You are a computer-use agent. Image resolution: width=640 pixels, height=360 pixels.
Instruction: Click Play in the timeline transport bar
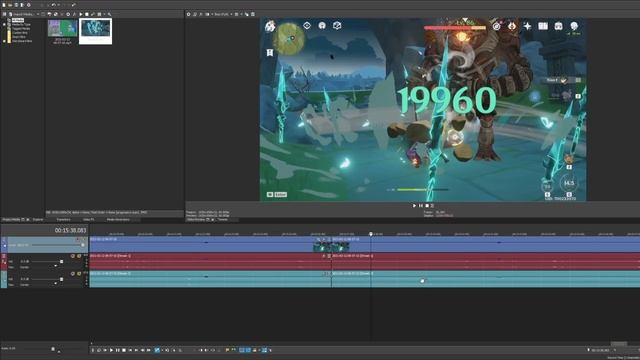point(111,350)
